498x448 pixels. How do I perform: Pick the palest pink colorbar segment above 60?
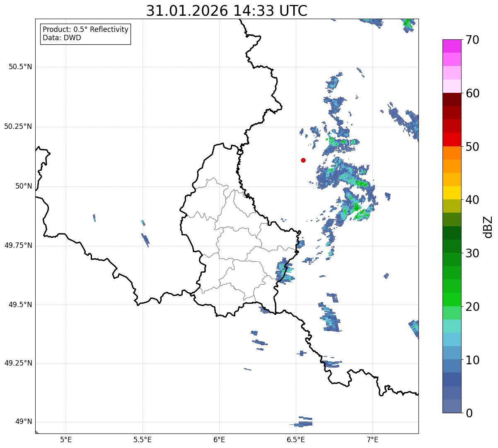click(x=452, y=86)
